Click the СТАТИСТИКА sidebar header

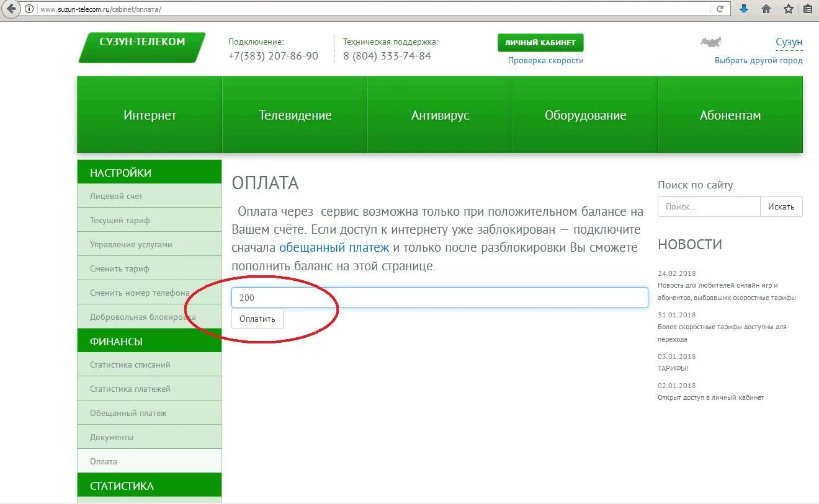150,485
